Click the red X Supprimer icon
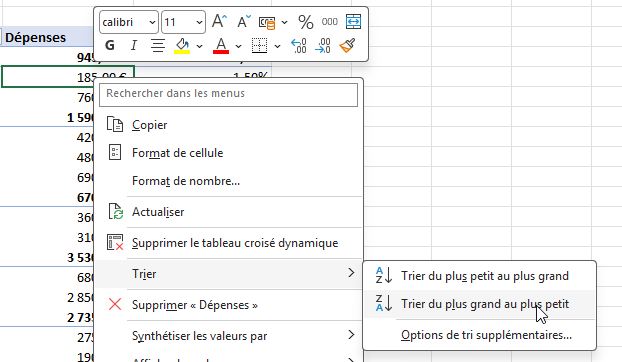 point(115,305)
